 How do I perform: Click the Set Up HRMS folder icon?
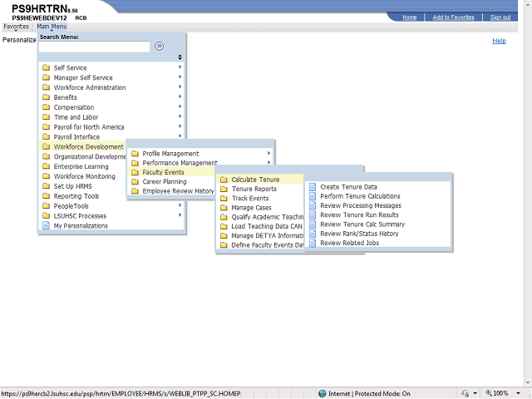point(47,186)
